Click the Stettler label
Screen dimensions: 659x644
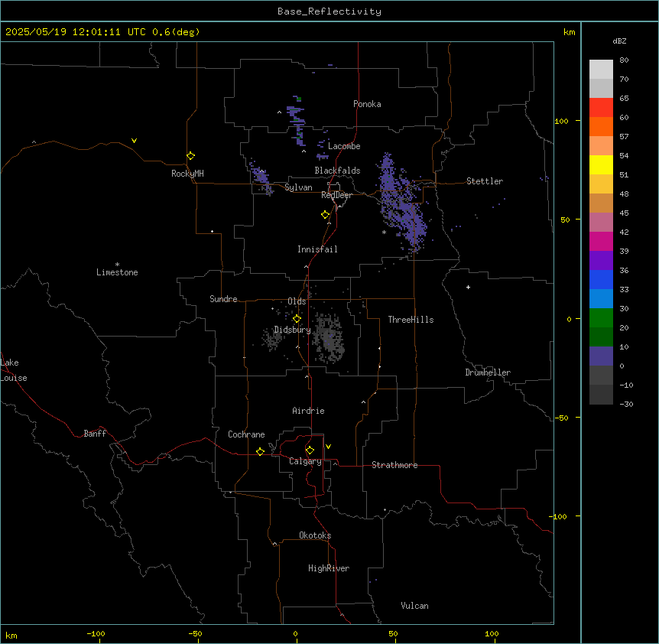pyautogui.click(x=485, y=181)
